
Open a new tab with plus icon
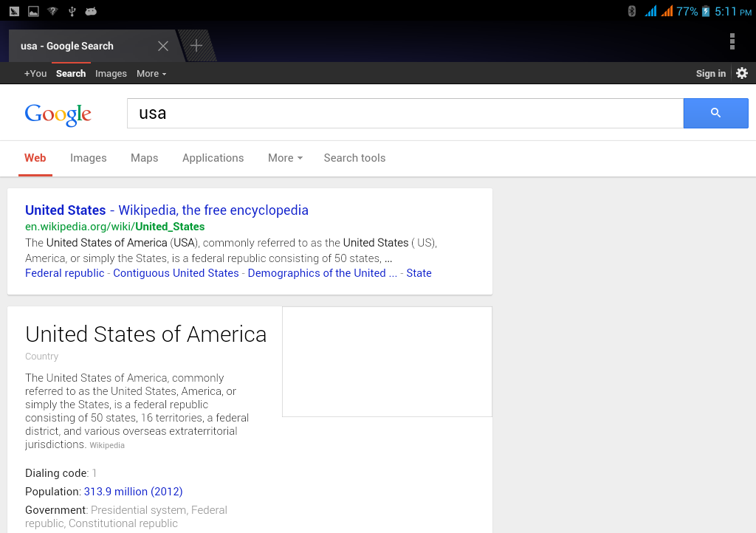pyautogui.click(x=196, y=46)
